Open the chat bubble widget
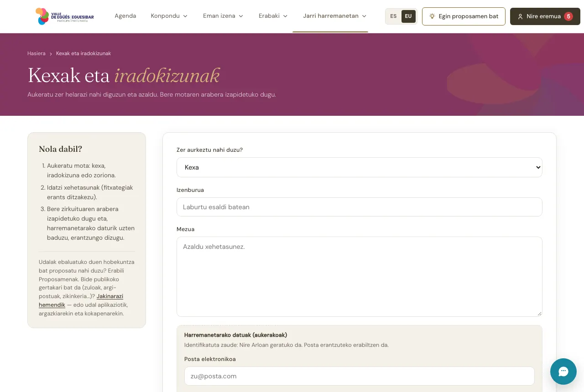The height and width of the screenshot is (392, 584). click(563, 371)
